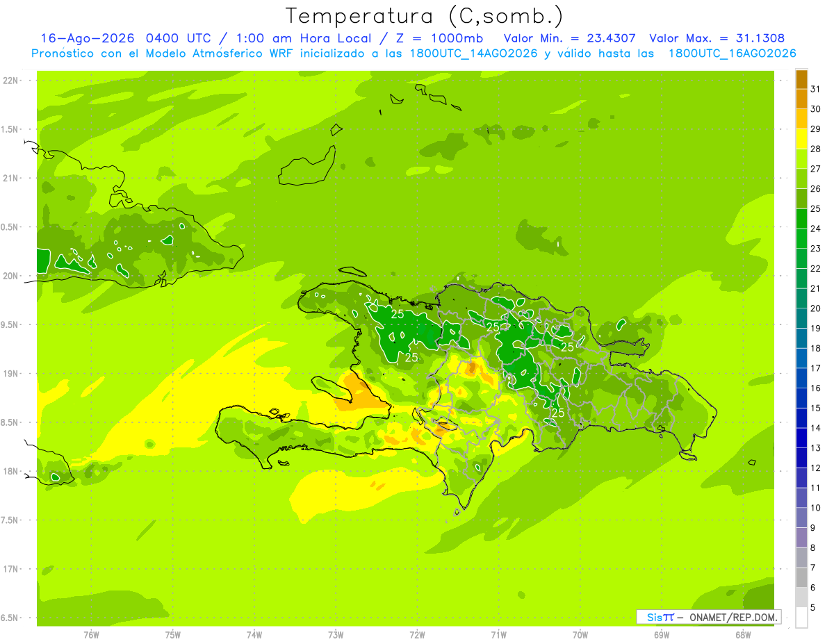Pick the orange legend swatch between 30 and 31
This screenshot has height=644, width=834.
tap(801, 99)
